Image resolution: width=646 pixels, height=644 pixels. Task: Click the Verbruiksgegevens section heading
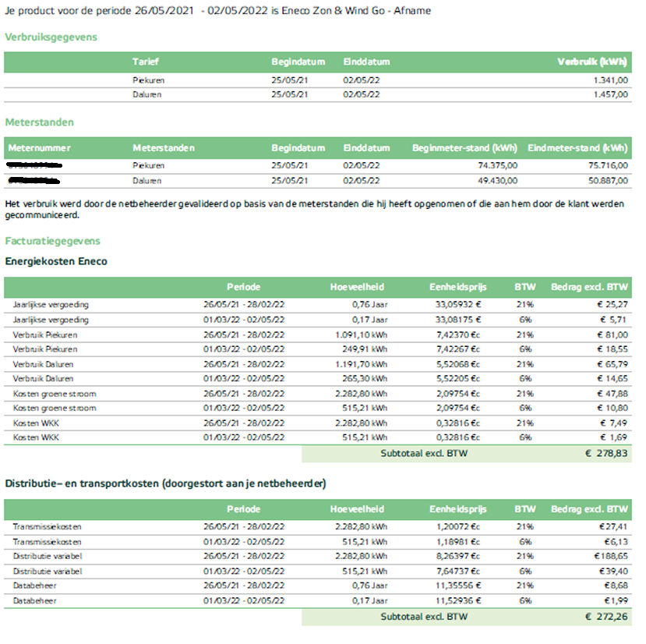tap(51, 37)
